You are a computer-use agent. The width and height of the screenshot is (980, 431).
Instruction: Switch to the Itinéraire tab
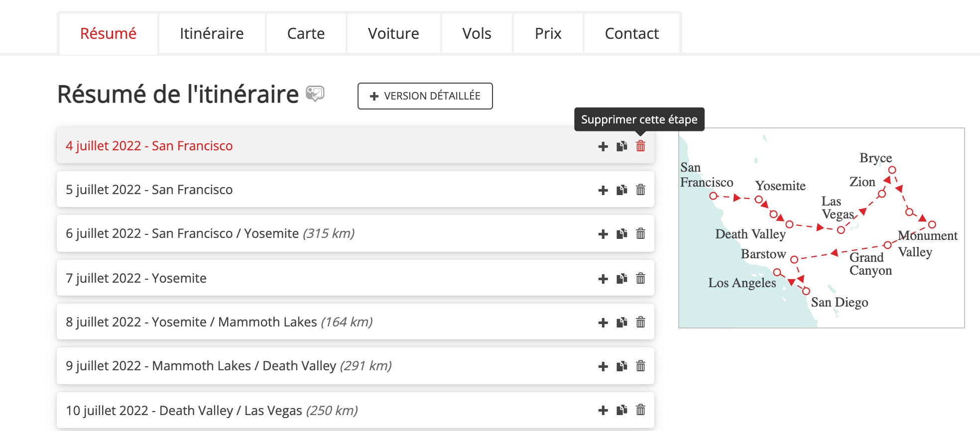[212, 33]
